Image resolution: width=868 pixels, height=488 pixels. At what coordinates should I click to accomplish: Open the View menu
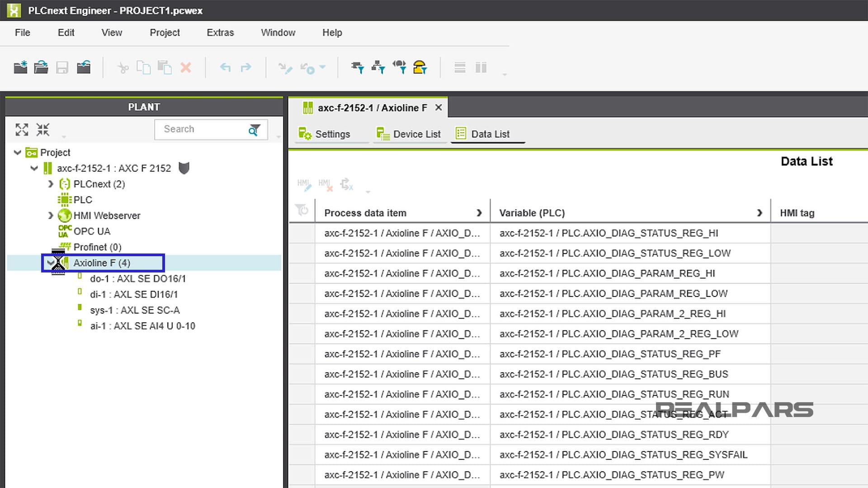[x=112, y=33]
